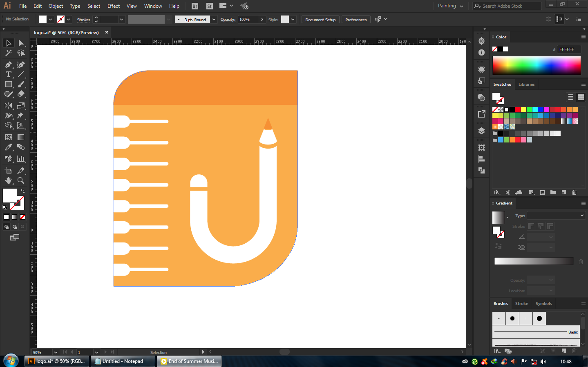Screen dimensions: 588x367
Task: Open Untitled - Notepad from taskbar
Action: [x=123, y=361]
